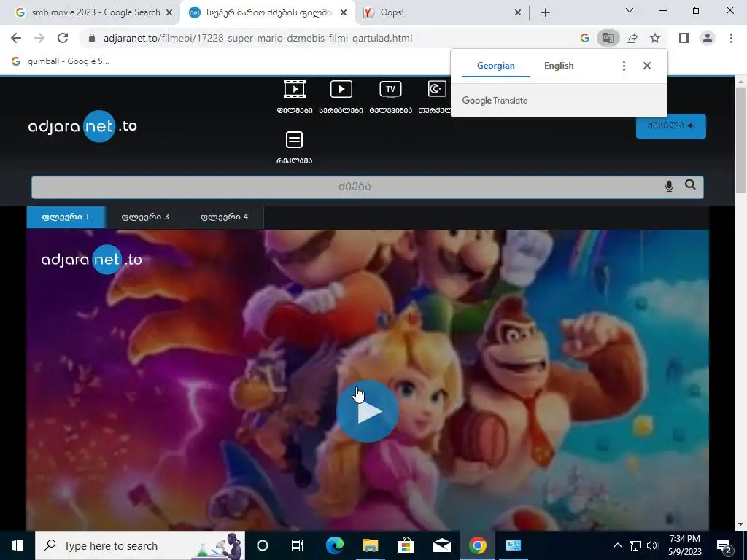Open File Explorer from the taskbar
The image size is (747, 560).
pyautogui.click(x=370, y=545)
